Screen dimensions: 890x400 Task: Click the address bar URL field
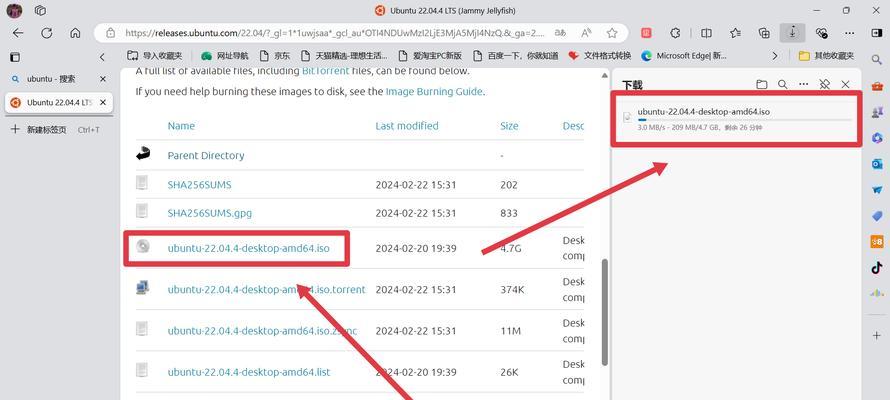[x=335, y=33]
